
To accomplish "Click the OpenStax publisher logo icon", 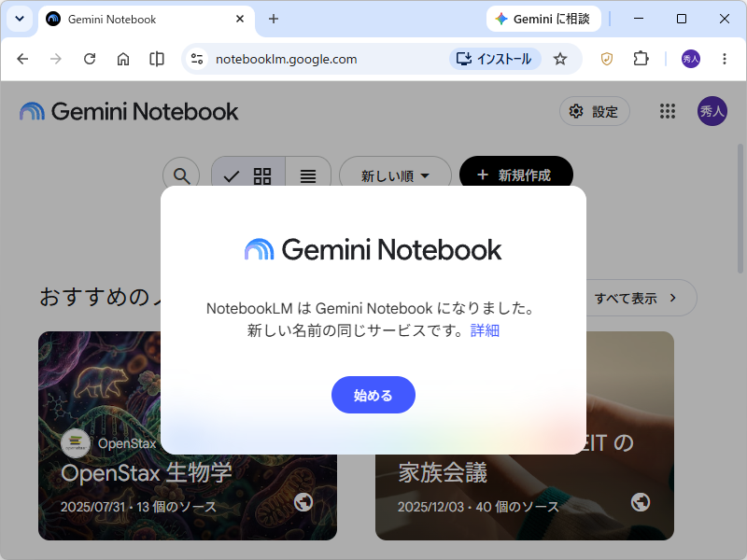I will 76,443.
